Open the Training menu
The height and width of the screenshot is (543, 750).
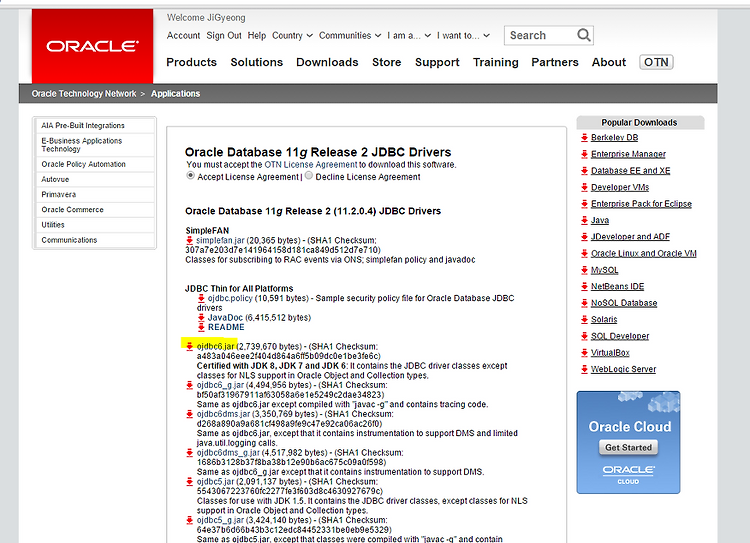tap(496, 62)
